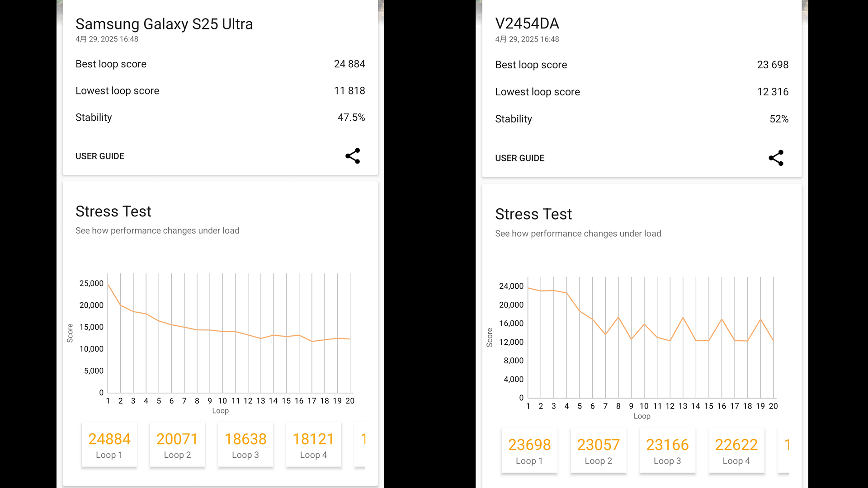Click the 25,000 axis label on Samsung chart
This screenshot has width=868, height=488.
click(91, 283)
